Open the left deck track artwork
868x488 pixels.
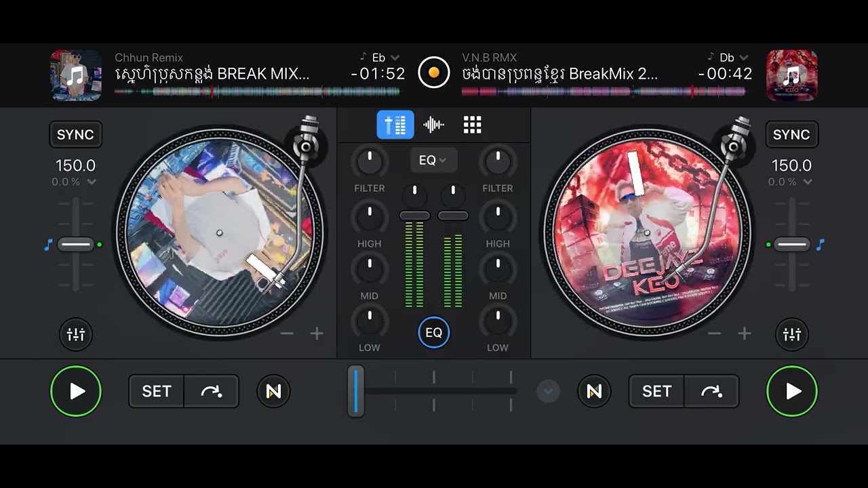coord(76,75)
